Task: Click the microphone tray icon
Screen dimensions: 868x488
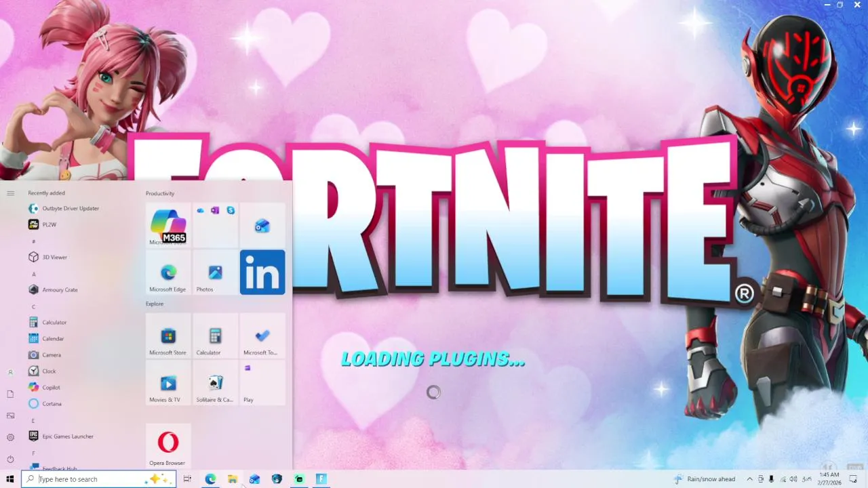Action: (x=771, y=479)
